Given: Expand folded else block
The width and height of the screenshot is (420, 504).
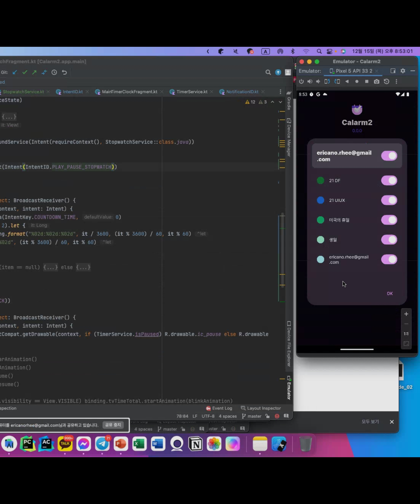Looking at the screenshot, I should (x=83, y=267).
